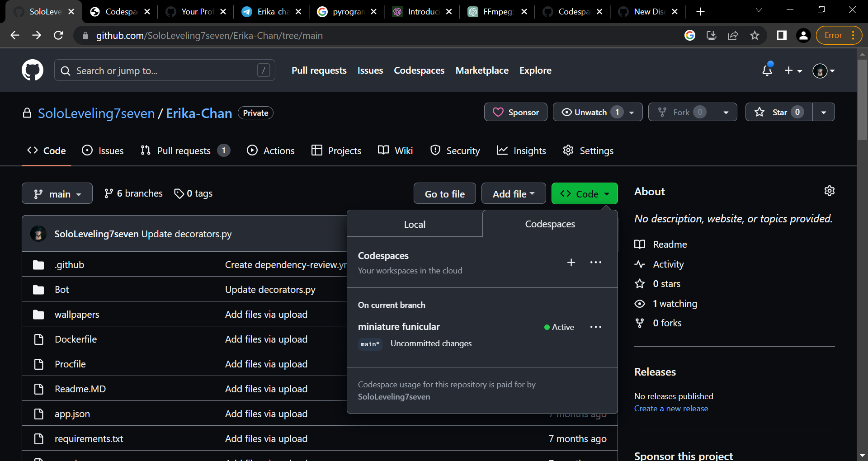Click Create a new release link
Screen dimensions: 868x461
click(671, 409)
